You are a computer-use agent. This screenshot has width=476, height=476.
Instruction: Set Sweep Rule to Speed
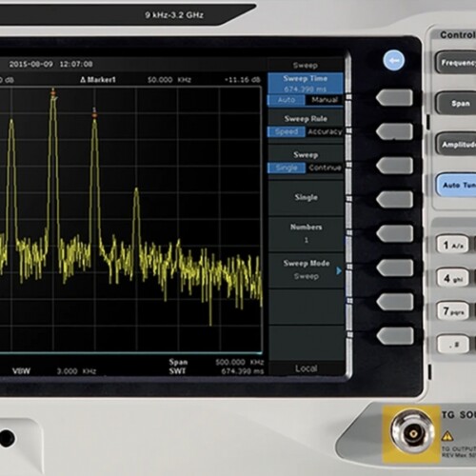[287, 131]
